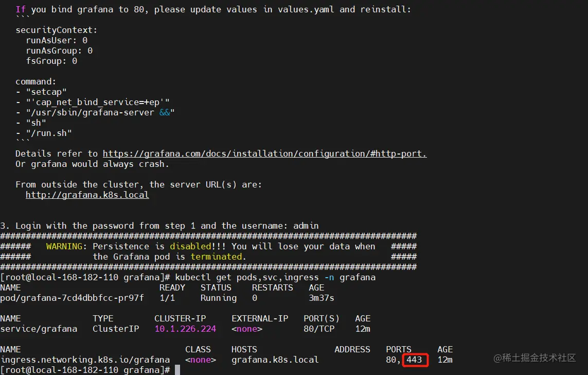Select the Running status of the pod
588x375 pixels.
219,298
